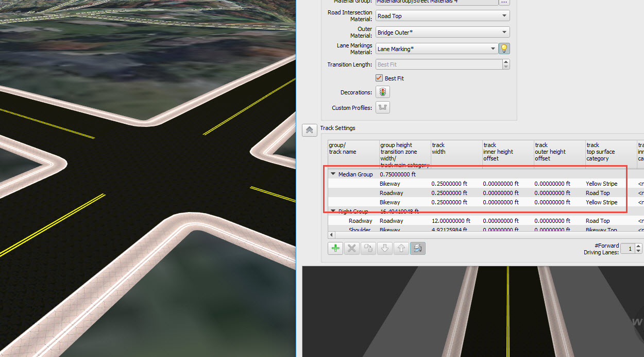Open the Custom Profiles editor
Viewport: 644px width, 357px height.
tap(382, 107)
